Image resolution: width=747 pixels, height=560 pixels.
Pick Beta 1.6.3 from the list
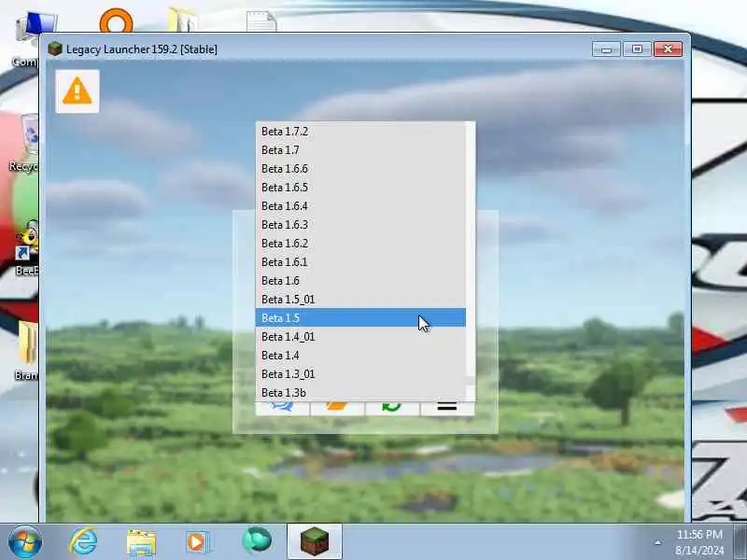(360, 224)
